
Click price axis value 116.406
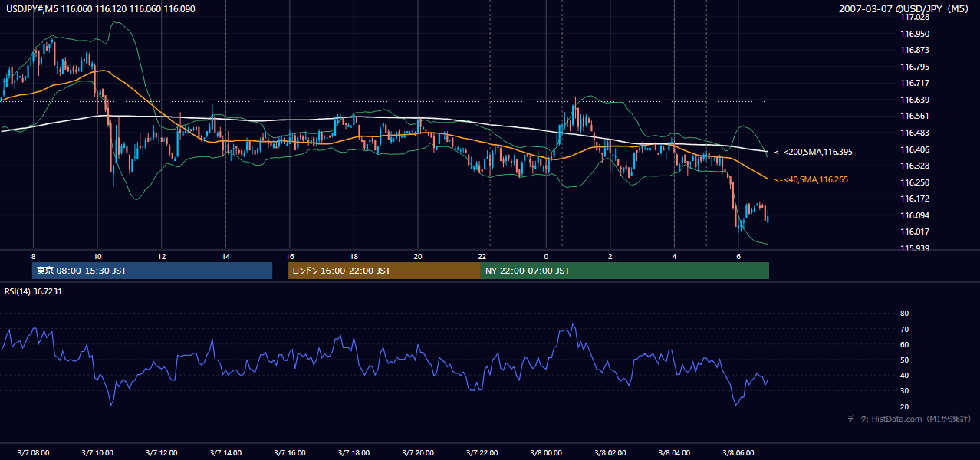[x=915, y=149]
